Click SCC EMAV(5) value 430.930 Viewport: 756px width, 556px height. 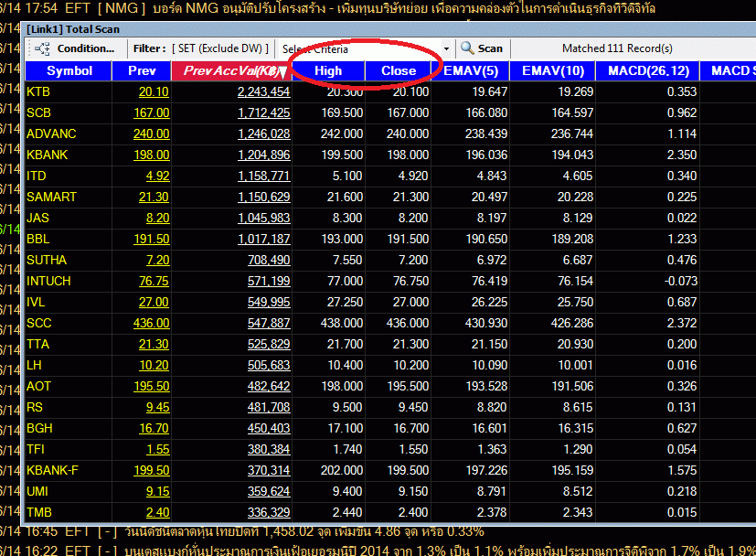[486, 323]
